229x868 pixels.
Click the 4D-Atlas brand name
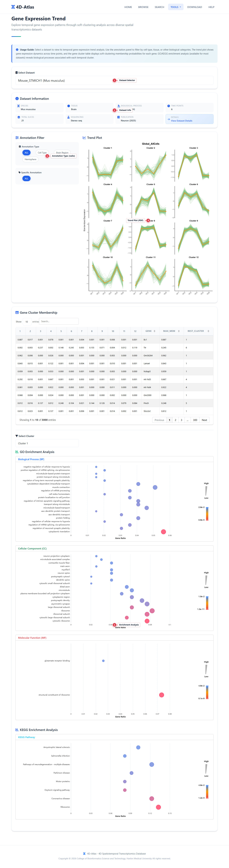[25, 7]
